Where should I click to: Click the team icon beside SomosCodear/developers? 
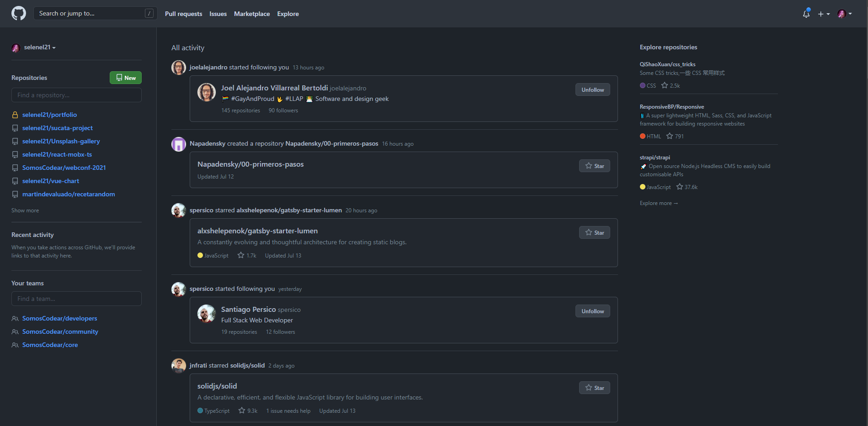coord(15,319)
